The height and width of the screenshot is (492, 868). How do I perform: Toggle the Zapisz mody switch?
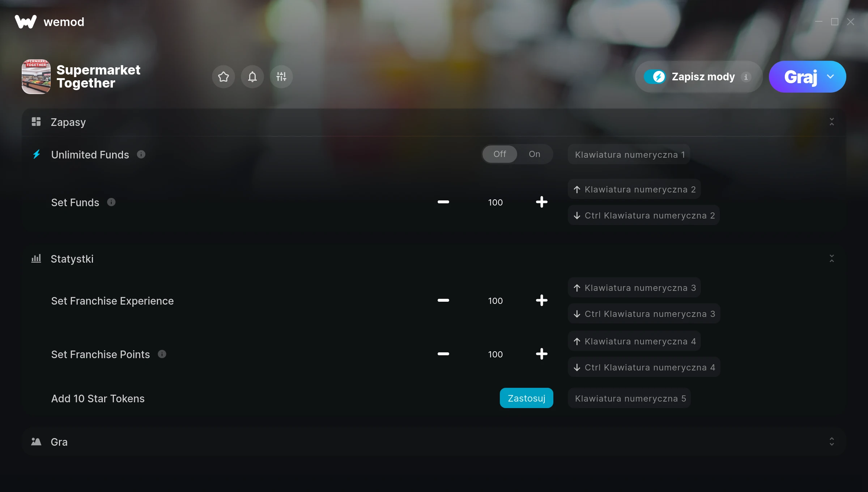(x=655, y=77)
